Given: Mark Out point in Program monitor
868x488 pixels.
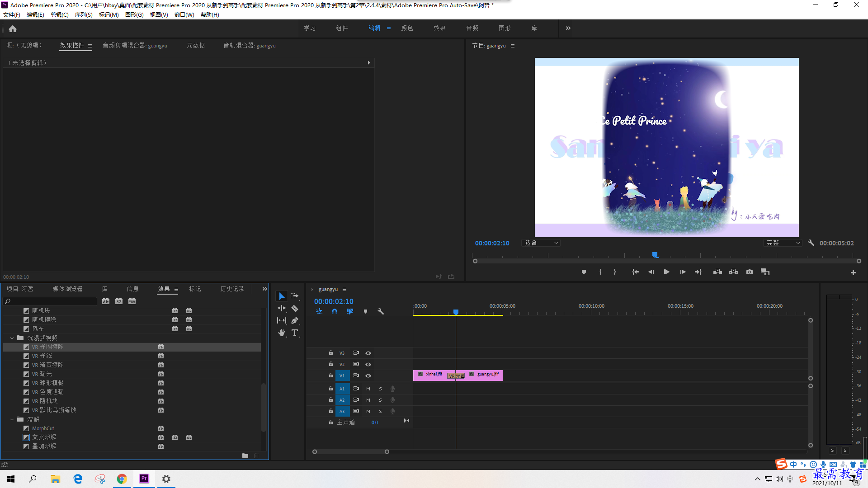Looking at the screenshot, I should [615, 272].
